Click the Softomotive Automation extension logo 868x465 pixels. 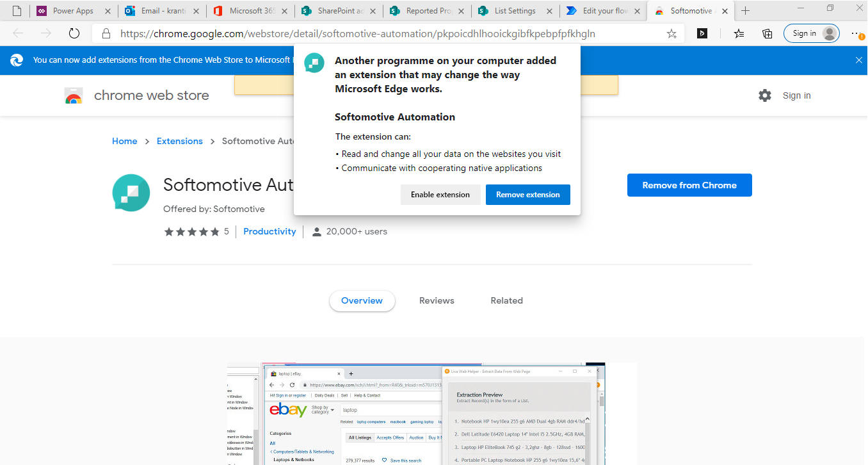click(131, 193)
